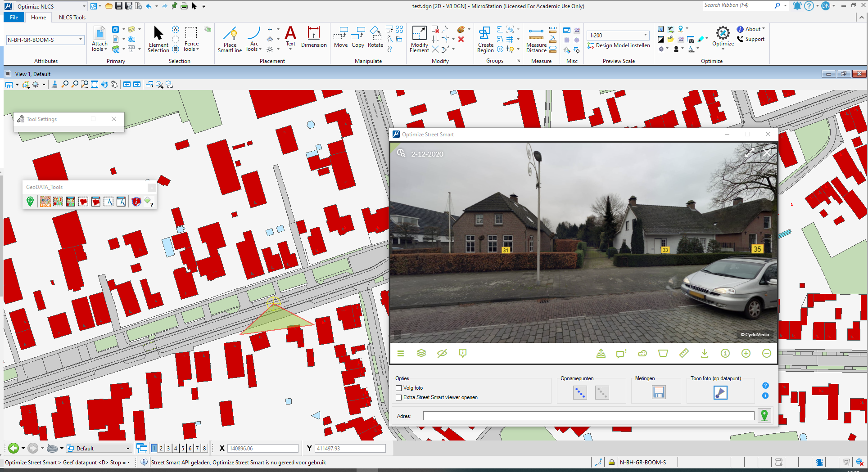Viewport: 868px width, 472px height.
Task: Click the X coordinate field
Action: [263, 448]
